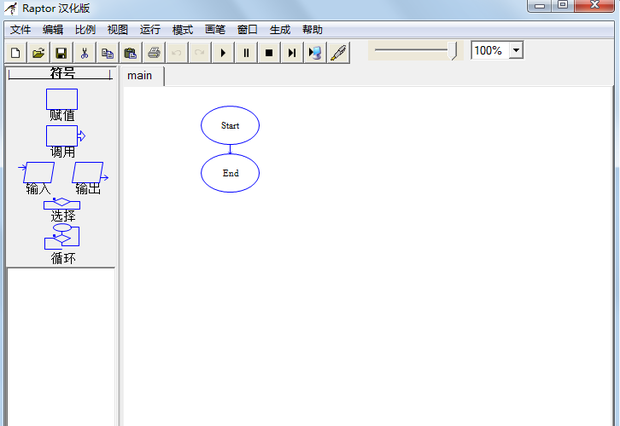Click the Undo arrow icon
This screenshot has height=426, width=620.
[x=177, y=53]
